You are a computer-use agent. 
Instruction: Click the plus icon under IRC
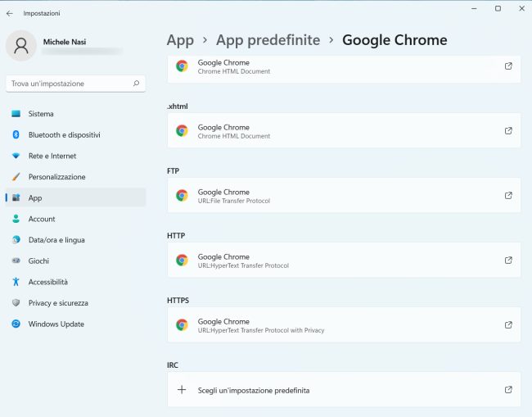click(x=182, y=390)
